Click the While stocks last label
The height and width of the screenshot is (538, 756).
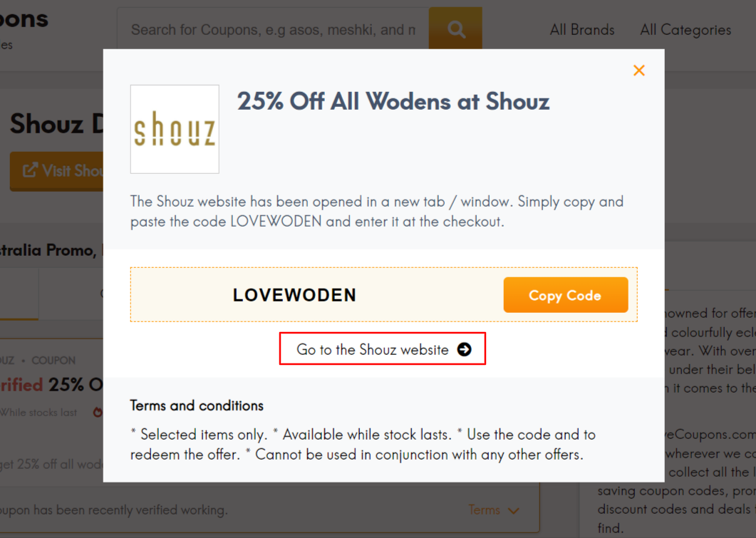pos(38,413)
